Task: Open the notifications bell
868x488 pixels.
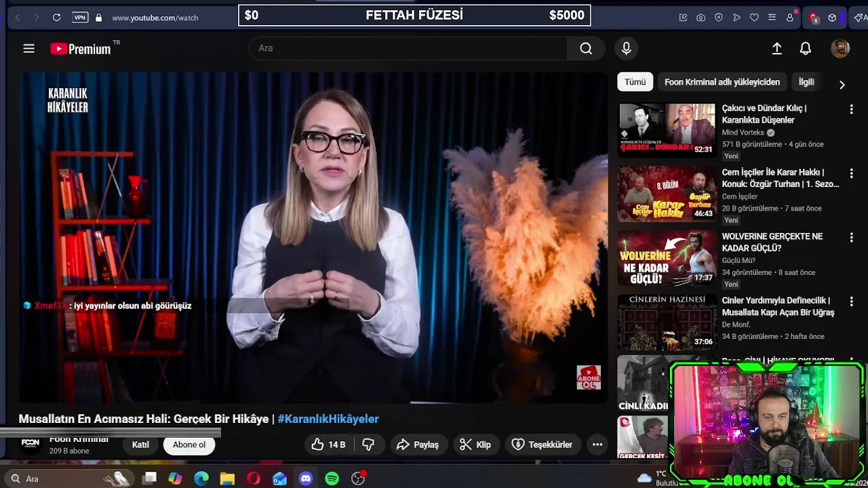Action: [806, 48]
